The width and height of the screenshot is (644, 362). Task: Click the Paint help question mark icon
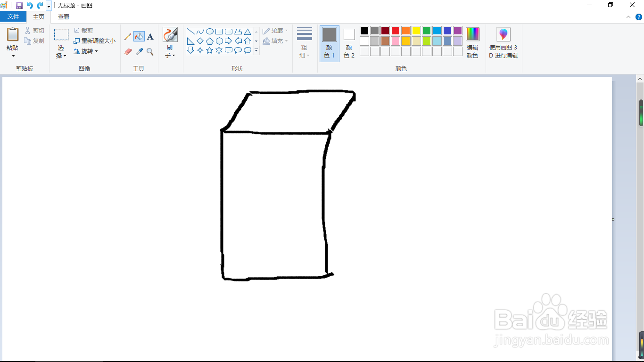point(638,17)
